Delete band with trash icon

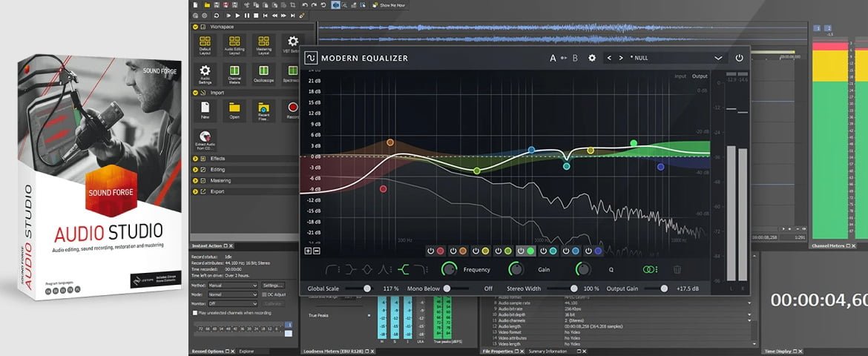point(677,270)
